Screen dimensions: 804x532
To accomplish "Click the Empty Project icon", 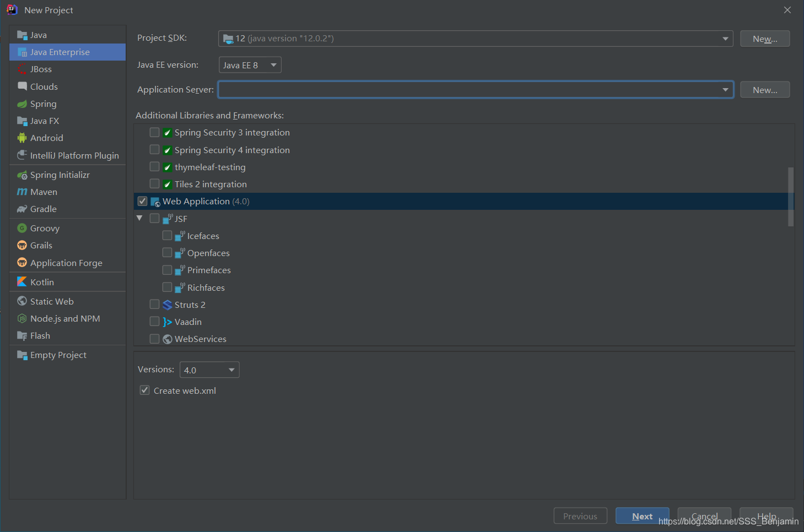I will (22, 355).
